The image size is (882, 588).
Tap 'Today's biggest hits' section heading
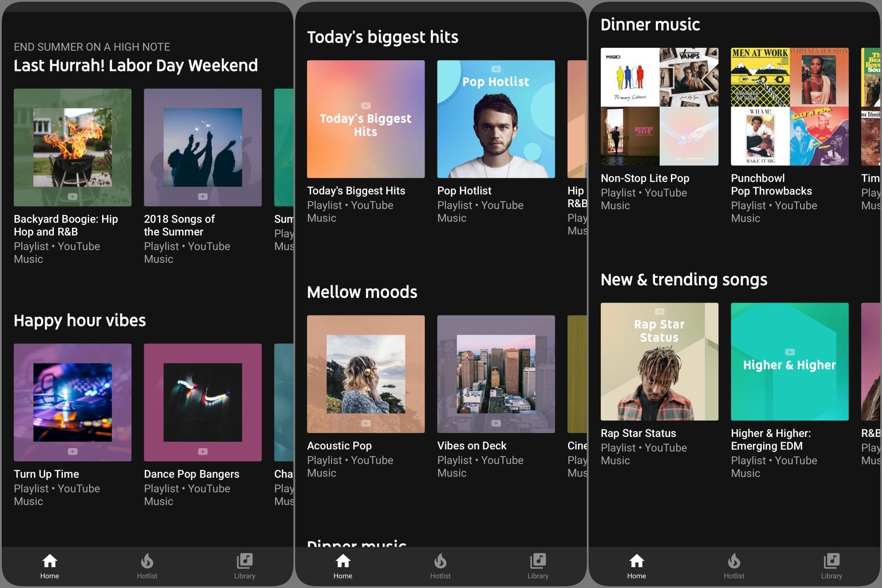click(382, 37)
